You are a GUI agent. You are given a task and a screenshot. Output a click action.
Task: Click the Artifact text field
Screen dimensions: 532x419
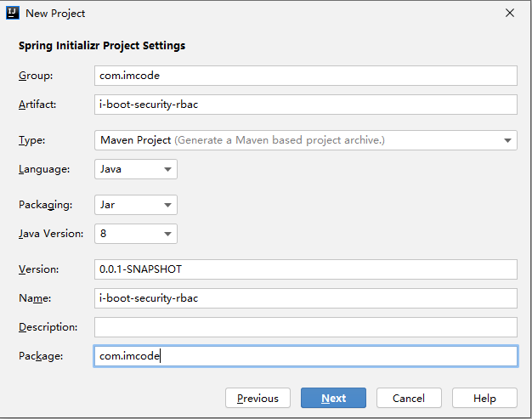click(x=306, y=105)
